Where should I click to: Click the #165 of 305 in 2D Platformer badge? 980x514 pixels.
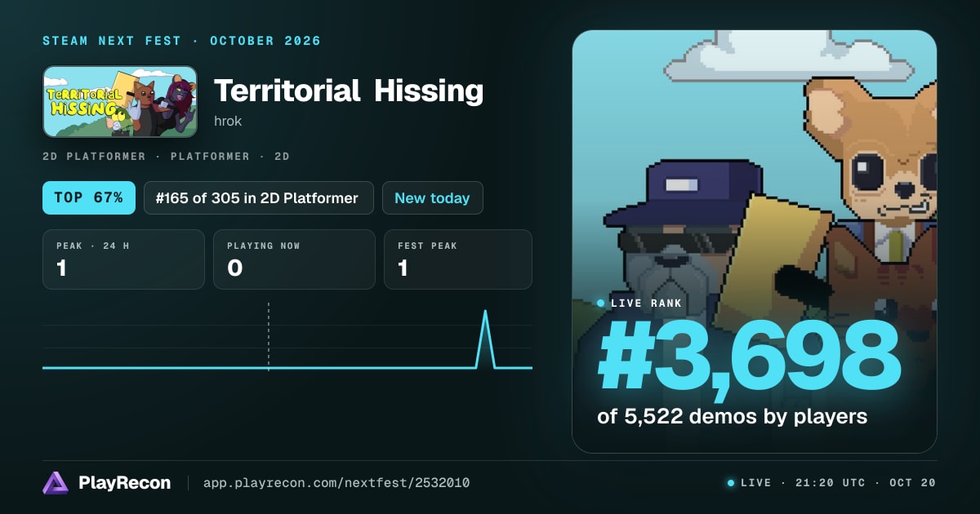point(259,197)
